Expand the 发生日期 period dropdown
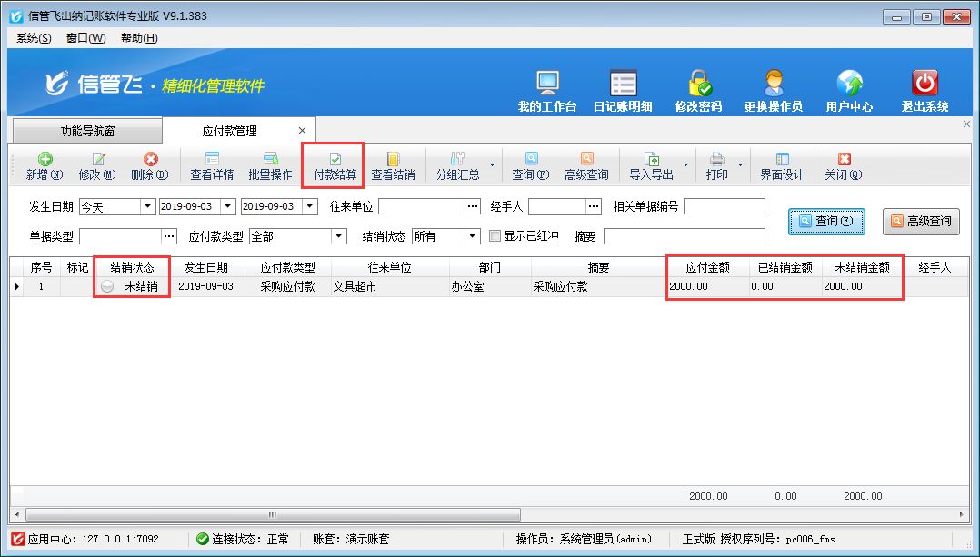The image size is (980, 557). point(147,207)
